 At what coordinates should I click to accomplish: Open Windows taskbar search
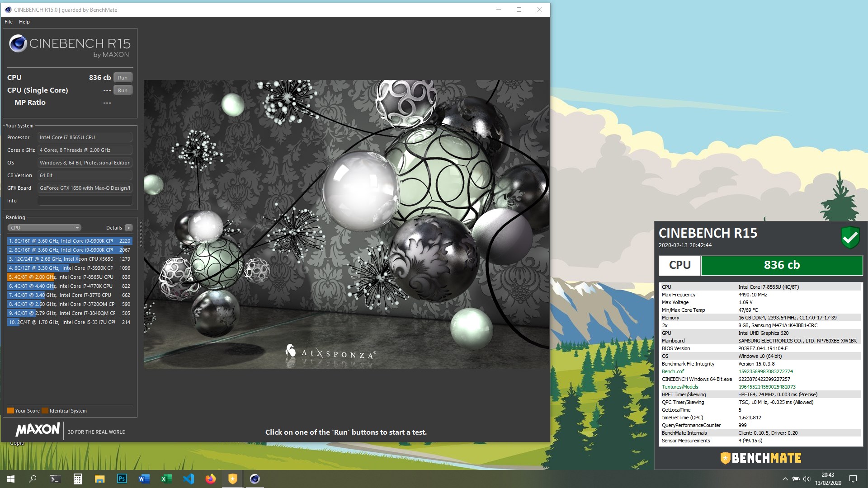[33, 479]
